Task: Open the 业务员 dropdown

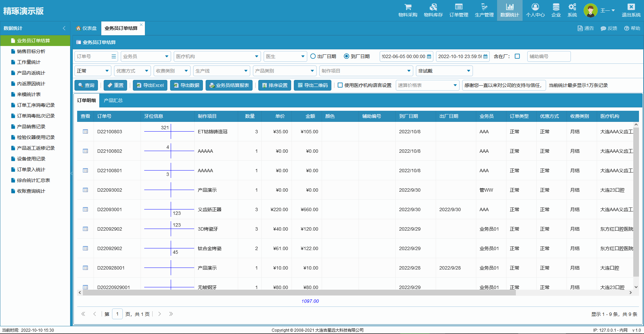Action: [146, 56]
